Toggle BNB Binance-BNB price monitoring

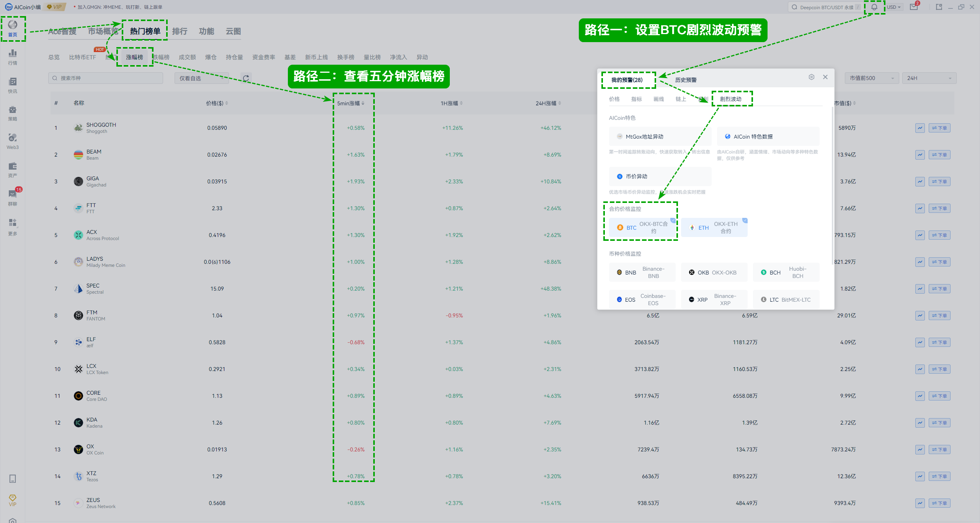point(642,272)
